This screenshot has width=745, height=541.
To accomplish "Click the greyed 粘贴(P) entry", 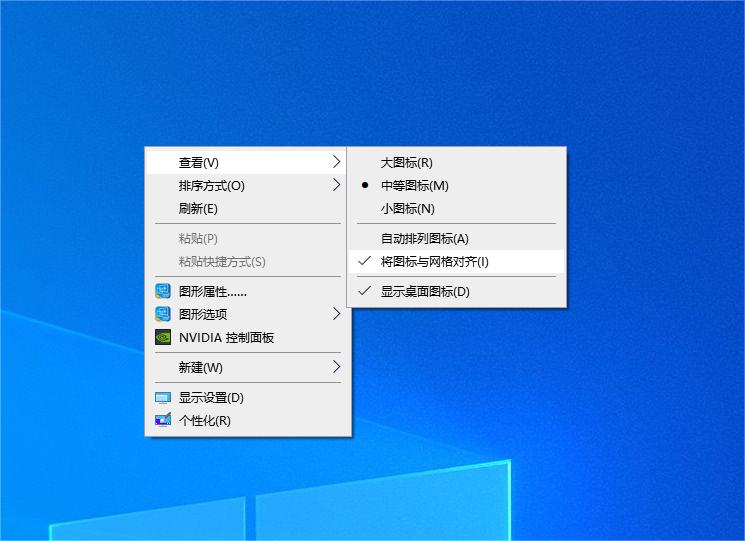I will [x=198, y=239].
